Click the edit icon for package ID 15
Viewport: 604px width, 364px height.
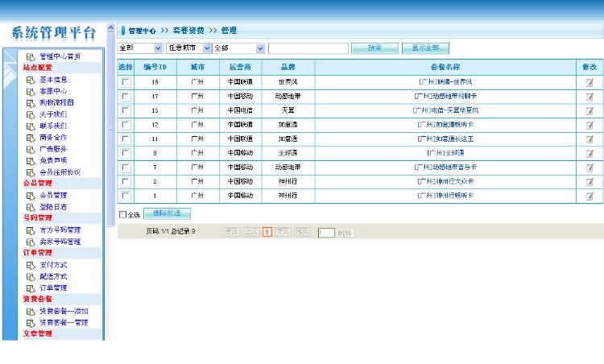[x=590, y=111]
